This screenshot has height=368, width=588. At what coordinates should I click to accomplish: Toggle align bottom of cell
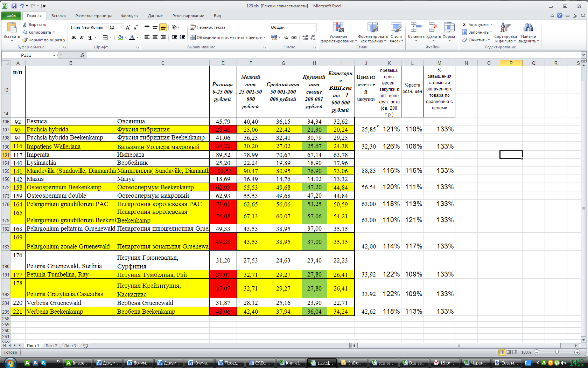click(x=163, y=27)
